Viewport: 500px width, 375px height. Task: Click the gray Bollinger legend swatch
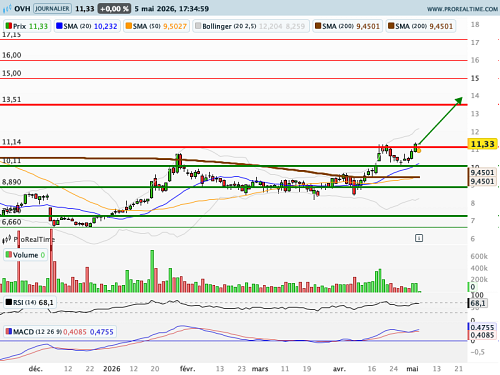(198, 26)
